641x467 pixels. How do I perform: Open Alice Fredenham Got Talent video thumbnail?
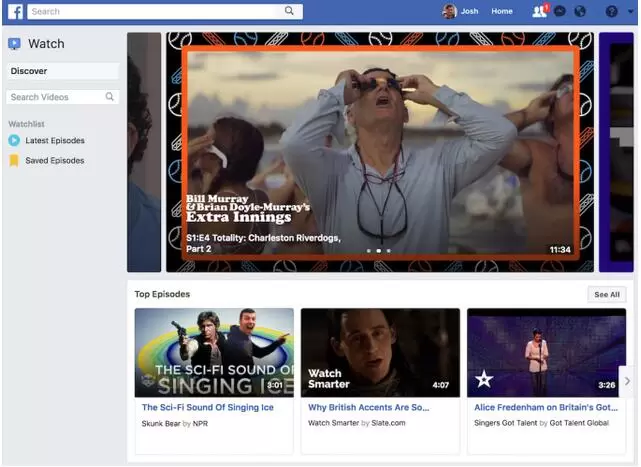click(x=546, y=353)
